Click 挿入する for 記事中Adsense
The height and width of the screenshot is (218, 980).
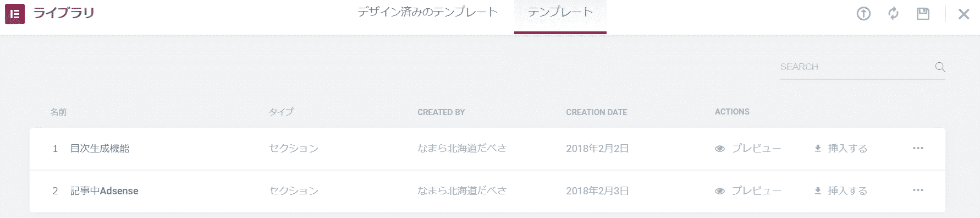point(847,190)
